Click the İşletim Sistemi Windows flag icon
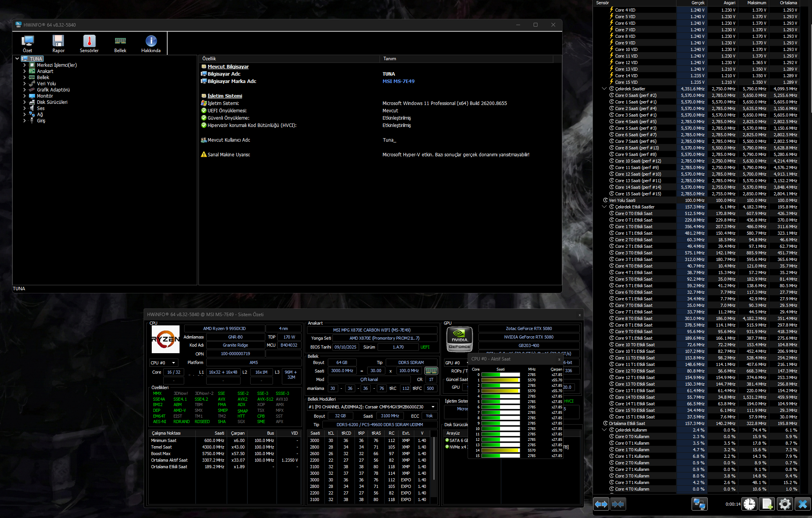Image resolution: width=812 pixels, height=518 pixels. 204,103
